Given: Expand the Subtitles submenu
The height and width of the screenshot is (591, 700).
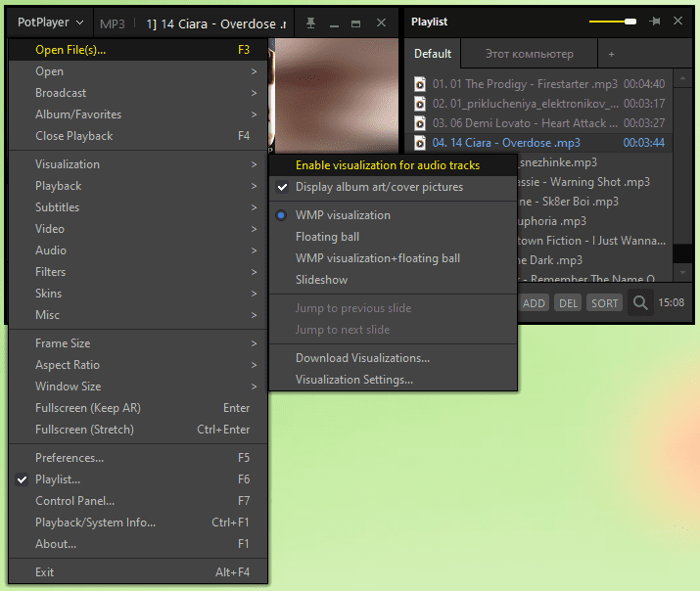Looking at the screenshot, I should (138, 207).
